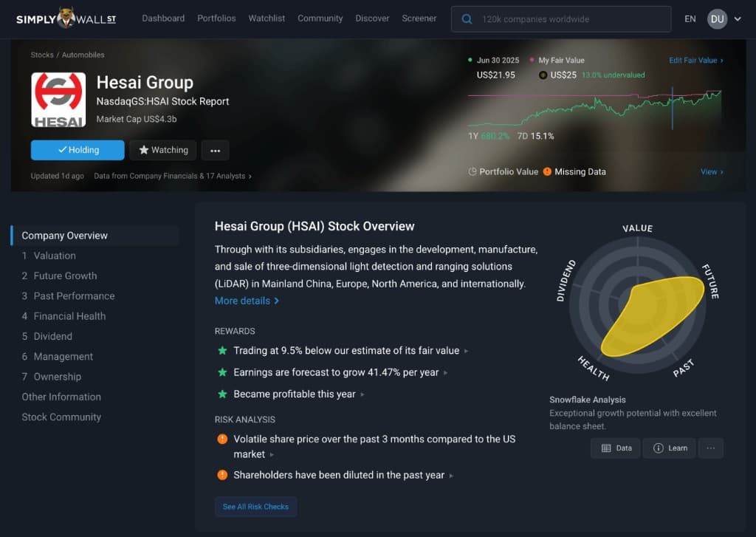This screenshot has width=756, height=537.
Task: Click the Missing Data warning icon
Action: click(x=547, y=172)
